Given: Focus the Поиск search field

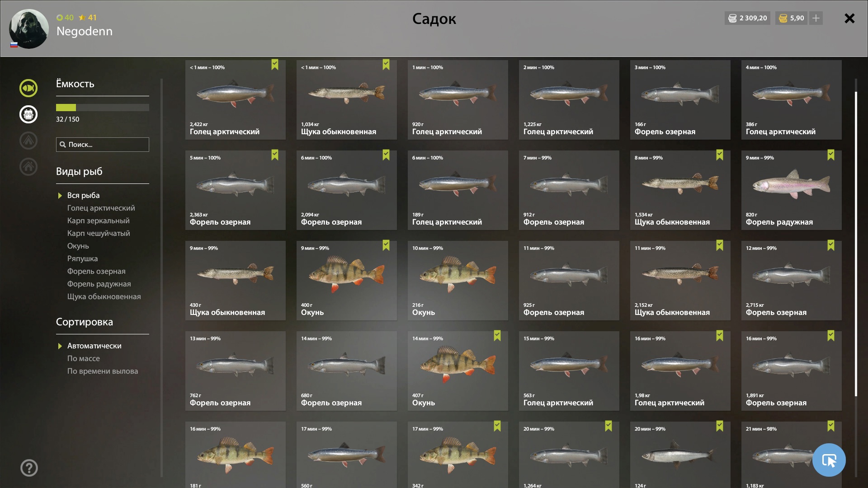Looking at the screenshot, I should click(x=103, y=145).
